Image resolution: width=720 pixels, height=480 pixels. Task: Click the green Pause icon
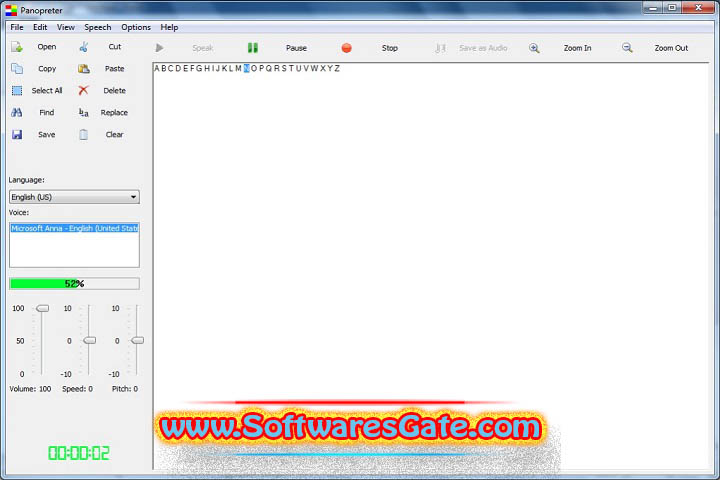[x=253, y=48]
